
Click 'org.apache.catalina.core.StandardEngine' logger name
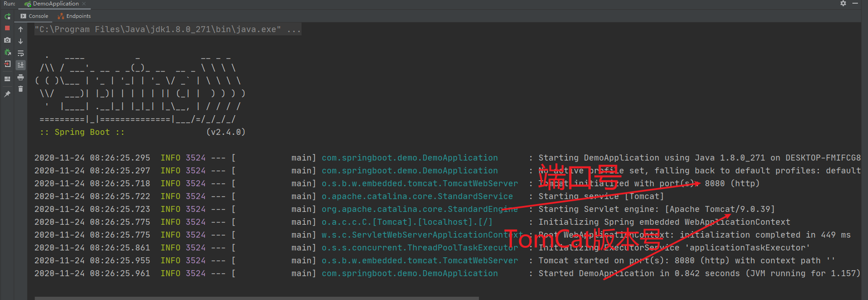click(x=420, y=209)
